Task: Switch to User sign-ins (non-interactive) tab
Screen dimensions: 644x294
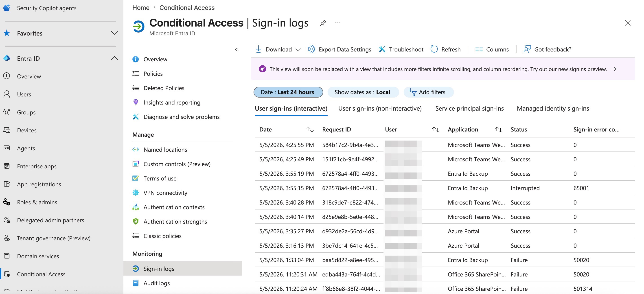Action: (x=380, y=108)
